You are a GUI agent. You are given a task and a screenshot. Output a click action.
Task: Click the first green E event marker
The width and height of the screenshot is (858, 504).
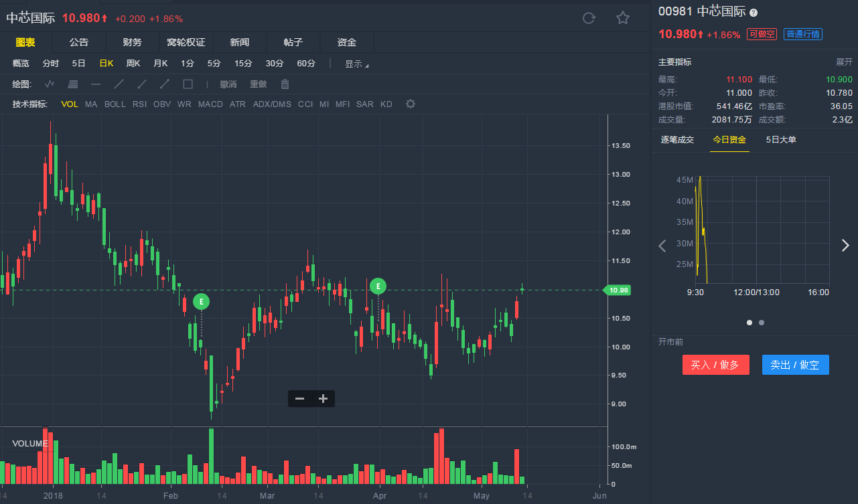pyautogui.click(x=201, y=302)
